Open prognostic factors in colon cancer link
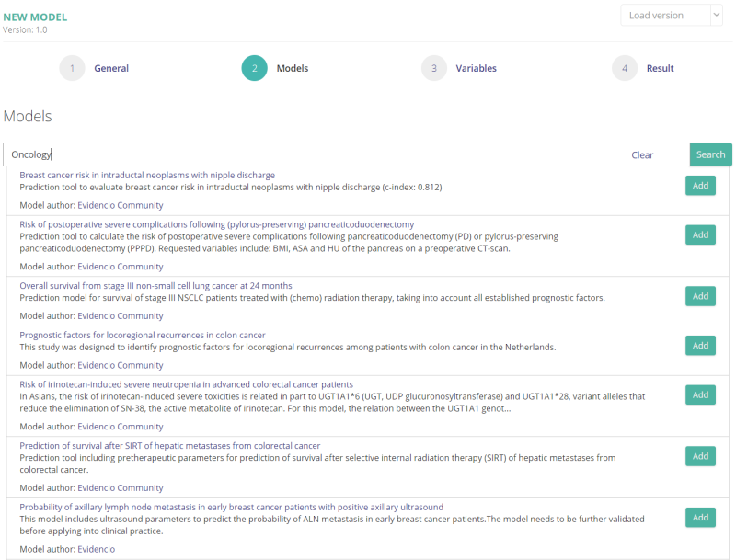 (143, 335)
